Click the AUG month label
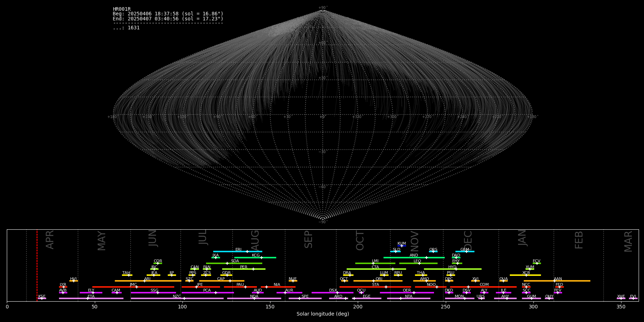644x322 pixels. pyautogui.click(x=255, y=240)
